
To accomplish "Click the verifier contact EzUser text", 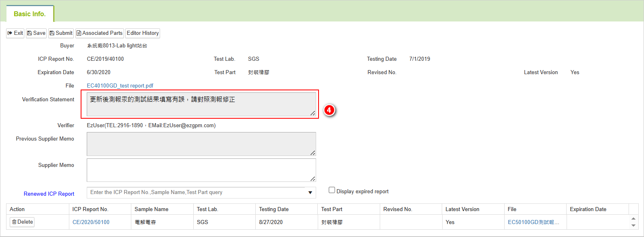I will pyautogui.click(x=151, y=125).
